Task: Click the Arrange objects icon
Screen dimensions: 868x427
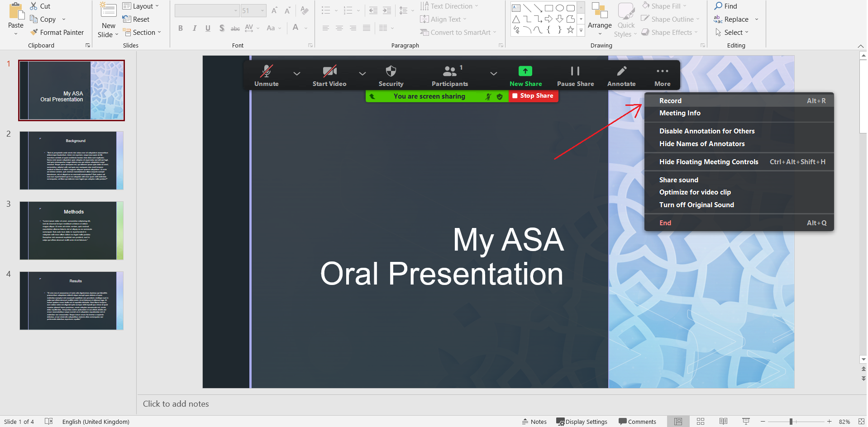Action: coord(600,11)
